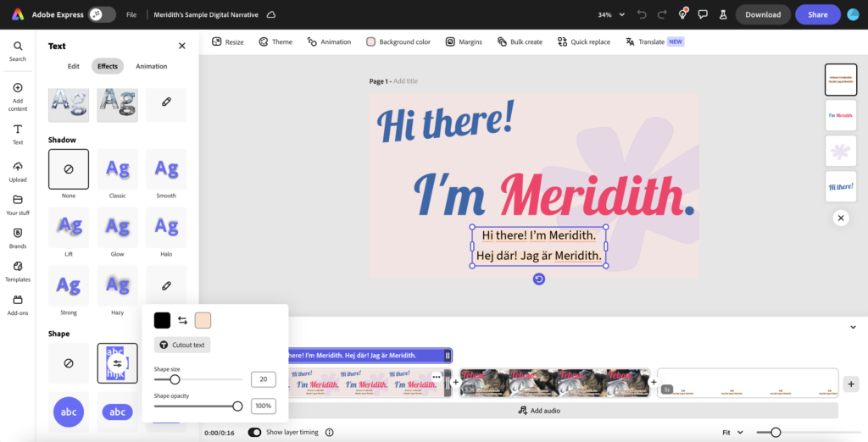The height and width of the screenshot is (442, 868).
Task: Click the swap colors arrows icon
Action: pyautogui.click(x=182, y=321)
